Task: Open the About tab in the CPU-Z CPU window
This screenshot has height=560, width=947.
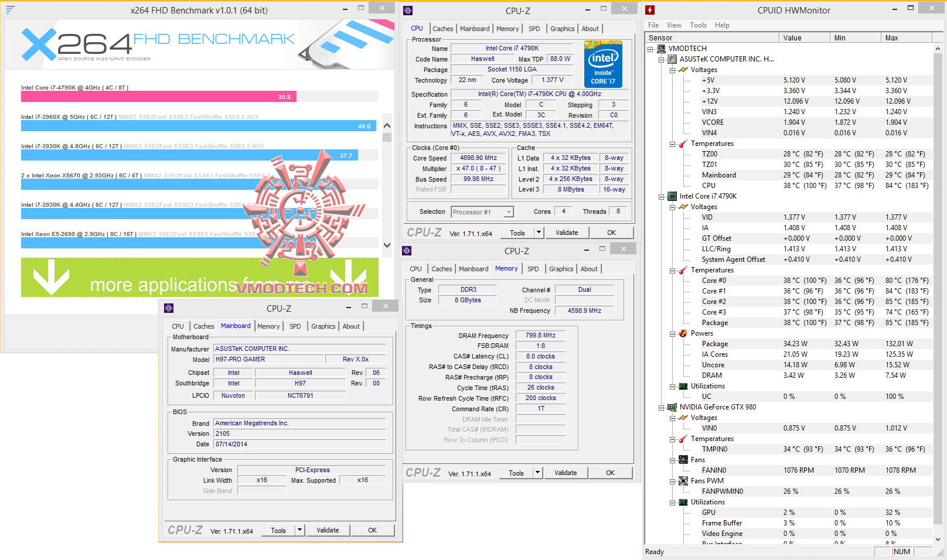Action: 590,29
